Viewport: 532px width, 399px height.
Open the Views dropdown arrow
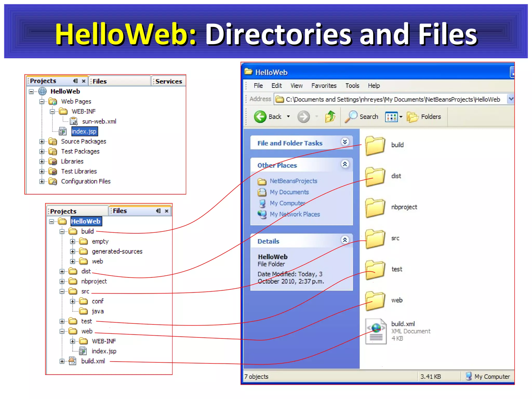coord(401,117)
